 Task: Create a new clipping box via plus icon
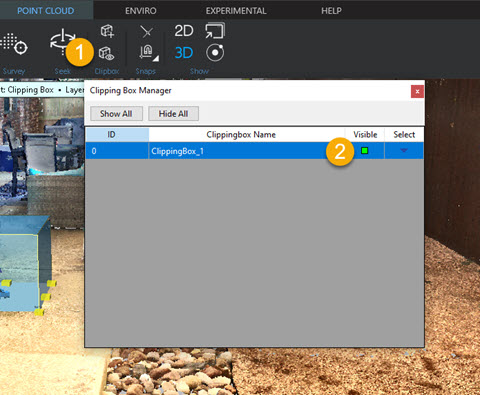click(107, 31)
